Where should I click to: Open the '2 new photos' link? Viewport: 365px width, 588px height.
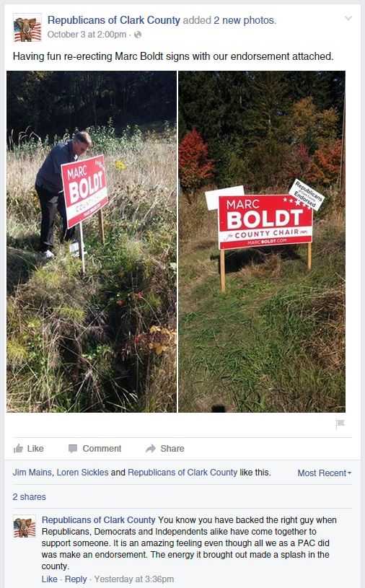tap(244, 20)
